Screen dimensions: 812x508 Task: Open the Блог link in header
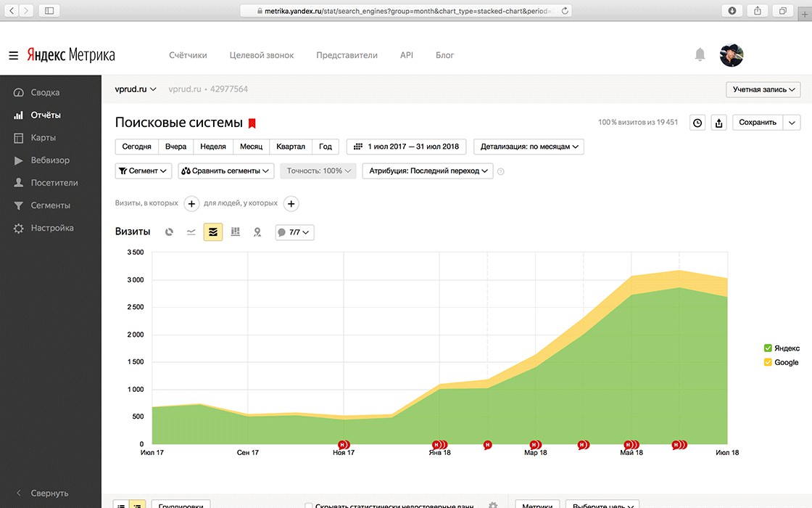tap(444, 55)
